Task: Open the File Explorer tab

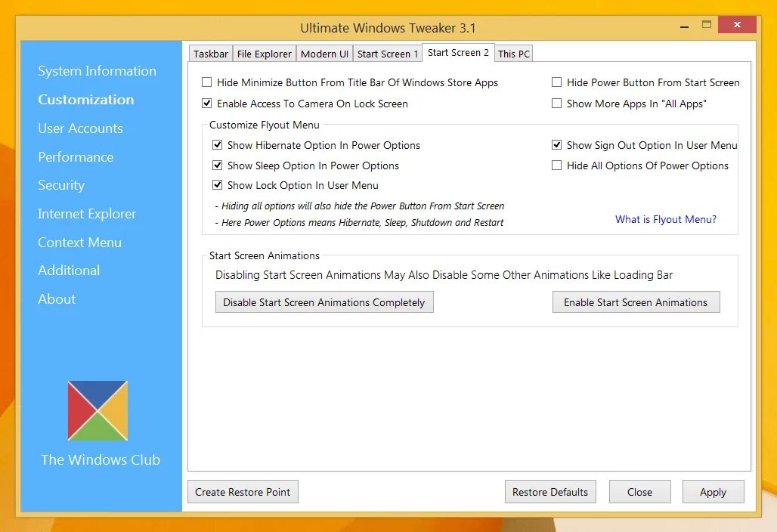Action: [264, 54]
